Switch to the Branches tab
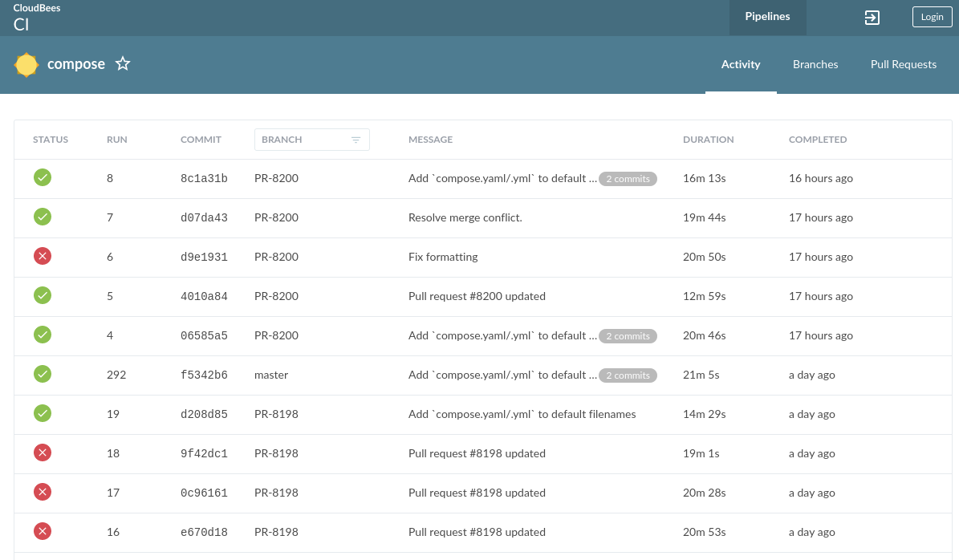The width and height of the screenshot is (959, 560). (x=815, y=65)
